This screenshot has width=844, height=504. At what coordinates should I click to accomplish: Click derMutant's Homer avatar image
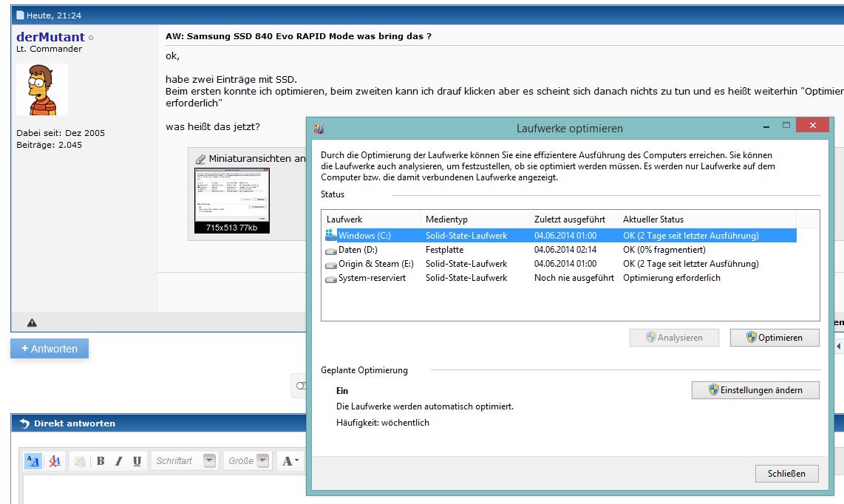[x=42, y=89]
